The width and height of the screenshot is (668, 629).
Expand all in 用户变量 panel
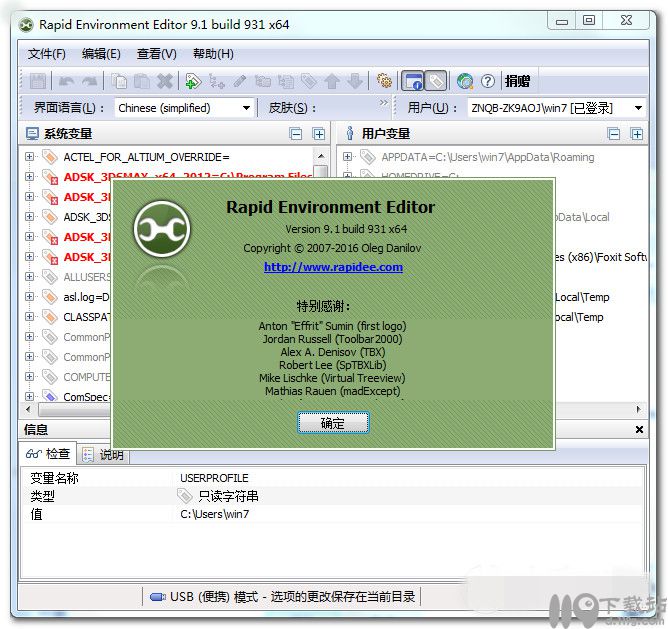coord(636,134)
